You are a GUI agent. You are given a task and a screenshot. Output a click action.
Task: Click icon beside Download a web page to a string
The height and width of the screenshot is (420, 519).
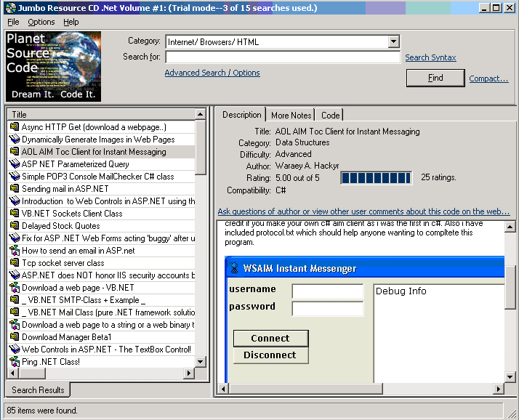click(x=15, y=324)
